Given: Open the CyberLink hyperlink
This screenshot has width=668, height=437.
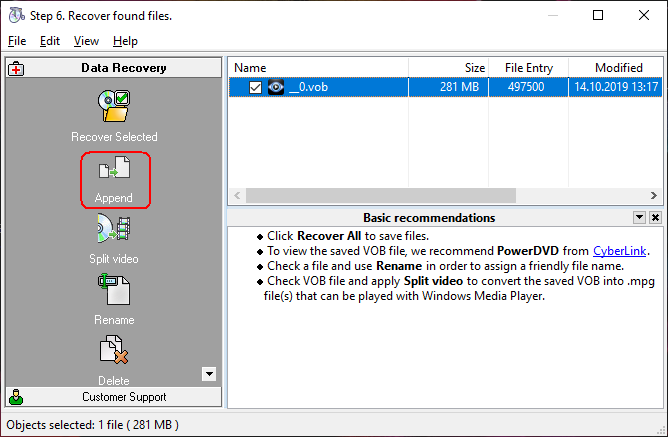Looking at the screenshot, I should pos(619,251).
